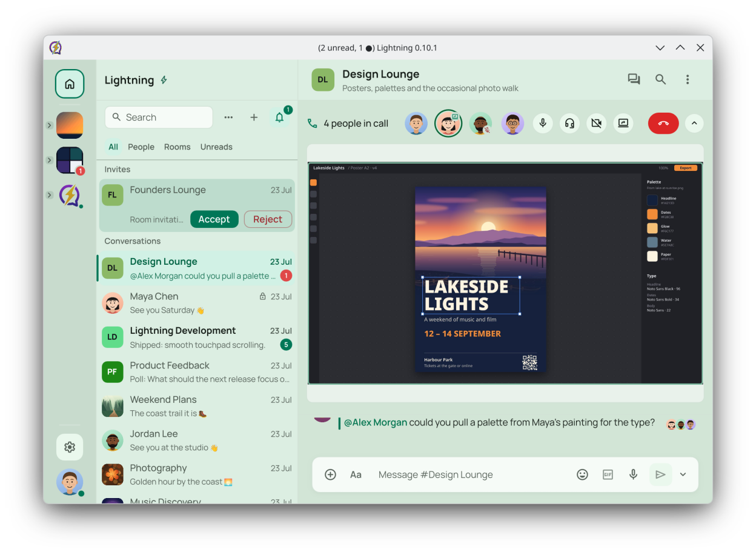Image resolution: width=756 pixels, height=555 pixels.
Task: Click the Lightning app icon in titlebar
Action: [55, 48]
